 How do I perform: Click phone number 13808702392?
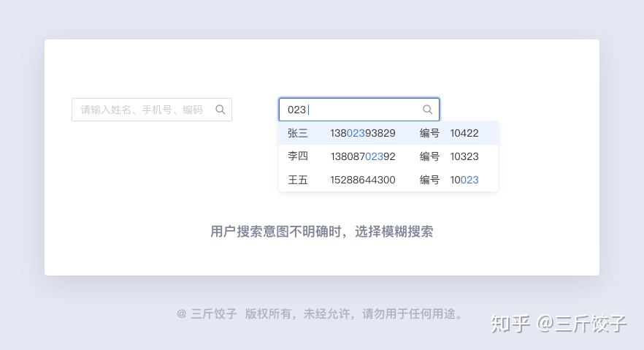[x=363, y=156]
